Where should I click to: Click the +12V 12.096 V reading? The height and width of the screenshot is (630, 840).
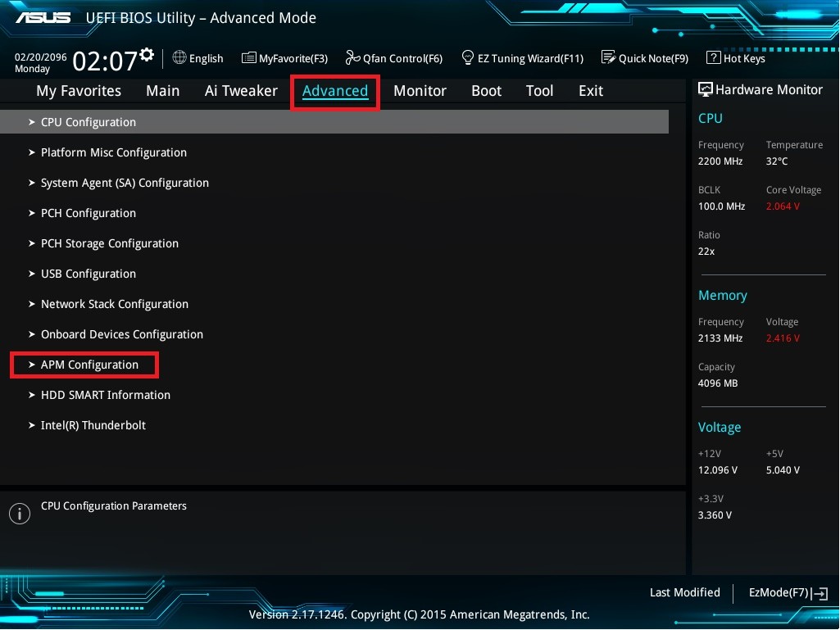(x=717, y=469)
